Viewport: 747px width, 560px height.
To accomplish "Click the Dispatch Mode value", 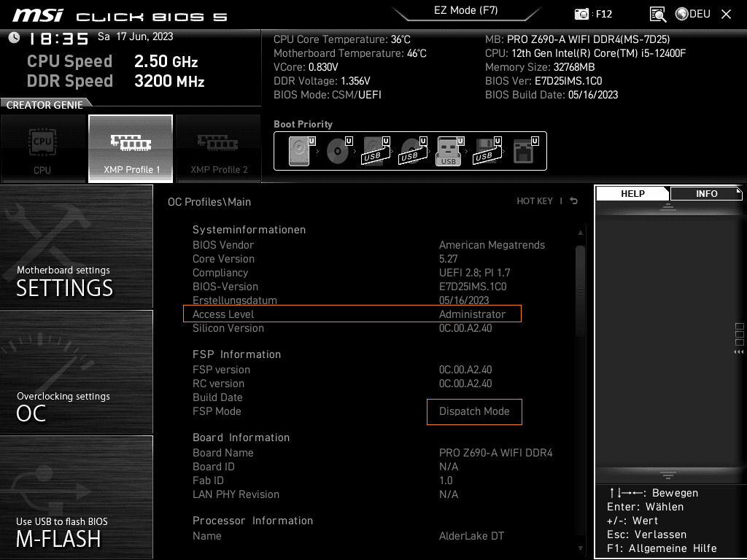I will [x=474, y=411].
